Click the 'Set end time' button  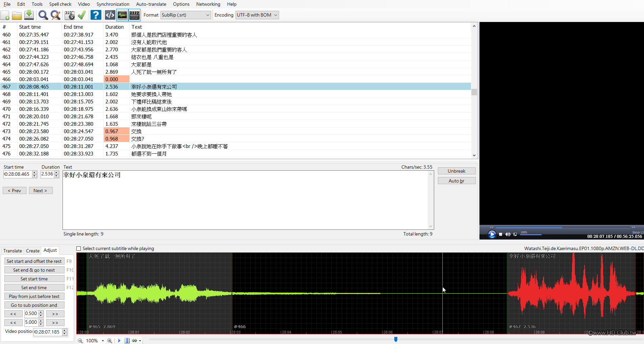(x=34, y=288)
